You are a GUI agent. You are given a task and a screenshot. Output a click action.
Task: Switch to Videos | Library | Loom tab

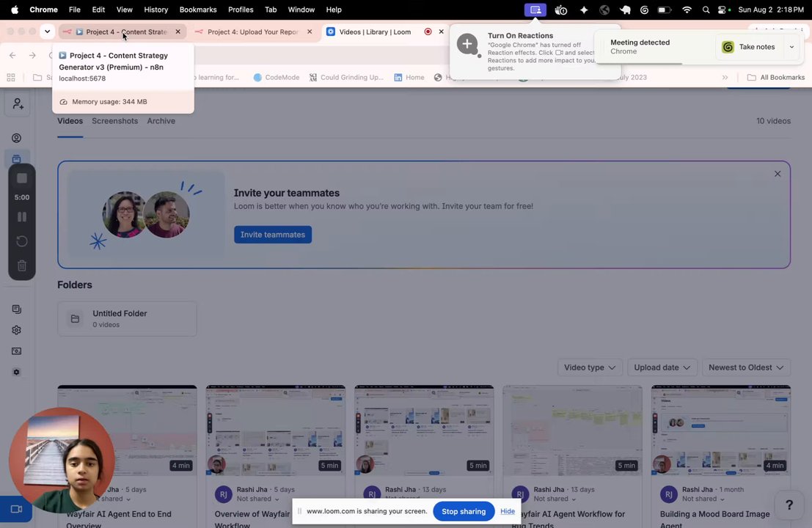tap(375, 32)
